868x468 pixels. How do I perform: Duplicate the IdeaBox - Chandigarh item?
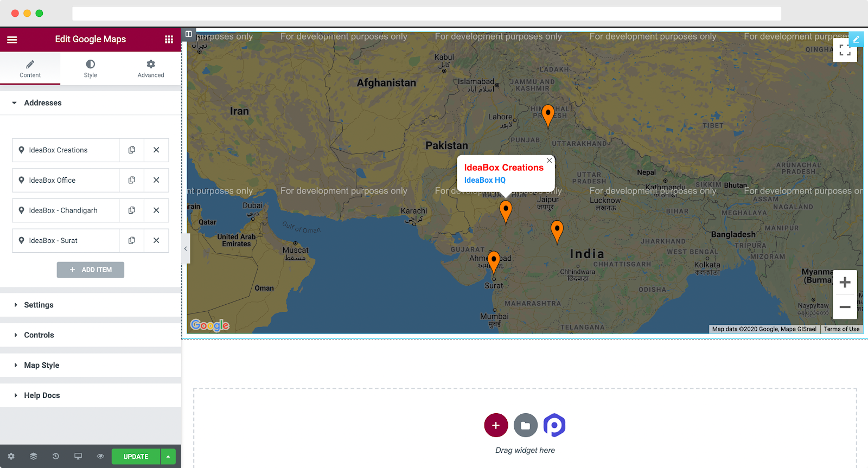131,210
